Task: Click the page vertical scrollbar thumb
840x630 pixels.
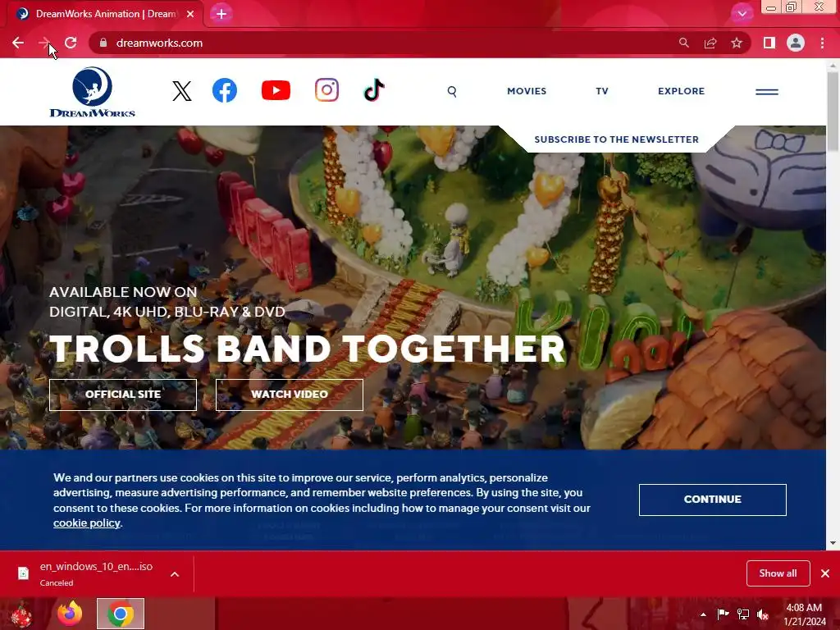Action: tap(833, 111)
